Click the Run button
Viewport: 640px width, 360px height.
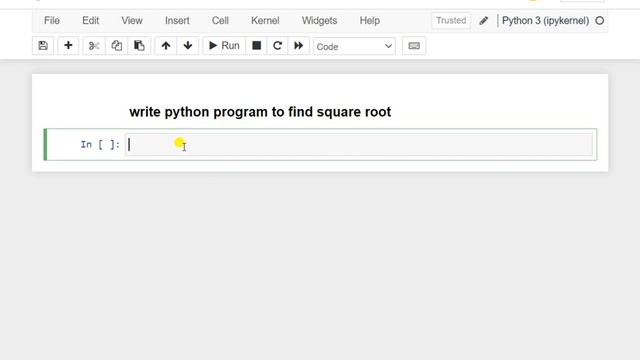[x=224, y=46]
